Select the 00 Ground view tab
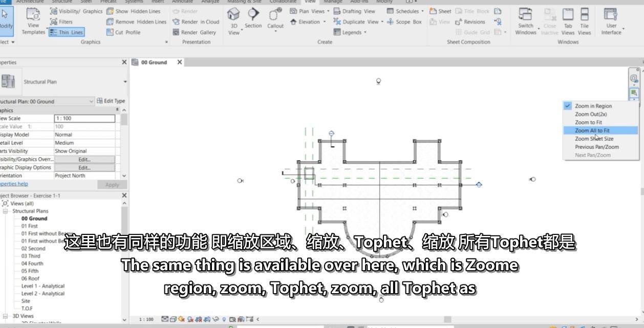The width and height of the screenshot is (644, 328). pos(154,62)
